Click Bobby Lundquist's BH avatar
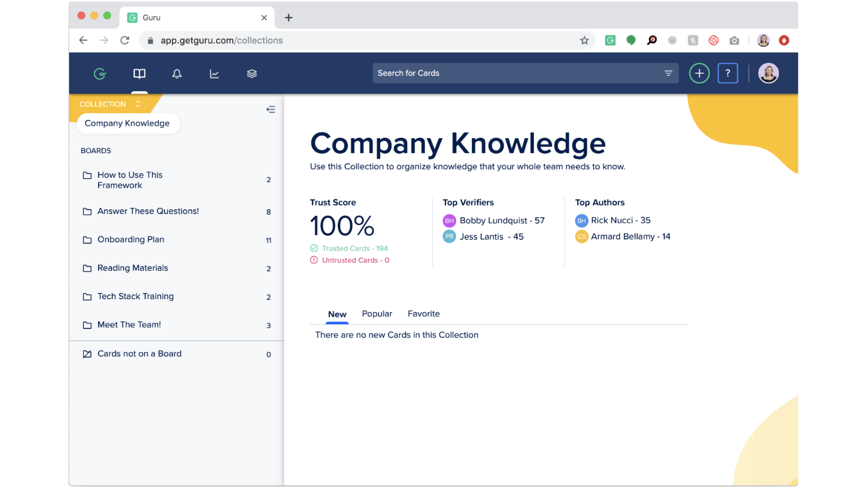 (449, 221)
